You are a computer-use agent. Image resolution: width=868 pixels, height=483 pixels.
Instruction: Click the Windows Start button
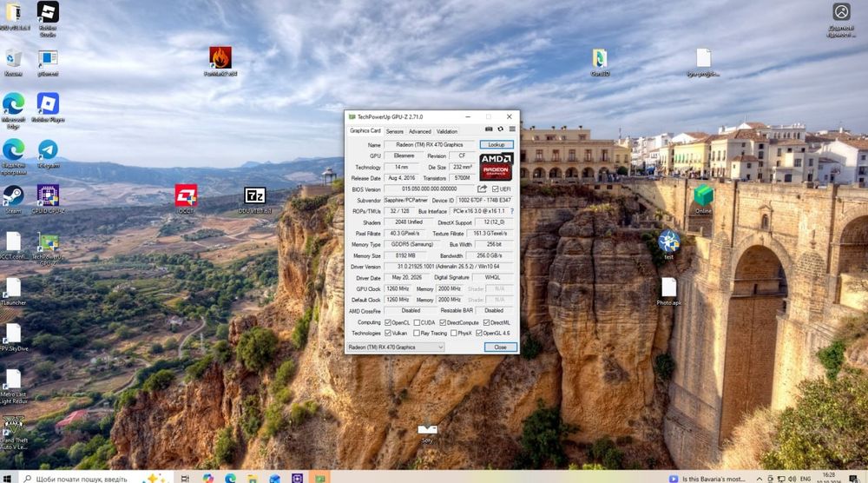pyautogui.click(x=7, y=478)
